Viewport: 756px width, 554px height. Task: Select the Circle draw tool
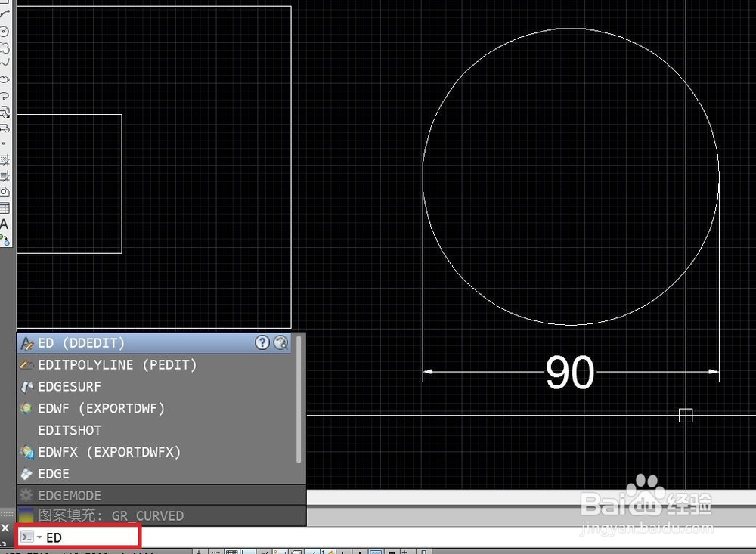pyautogui.click(x=5, y=31)
